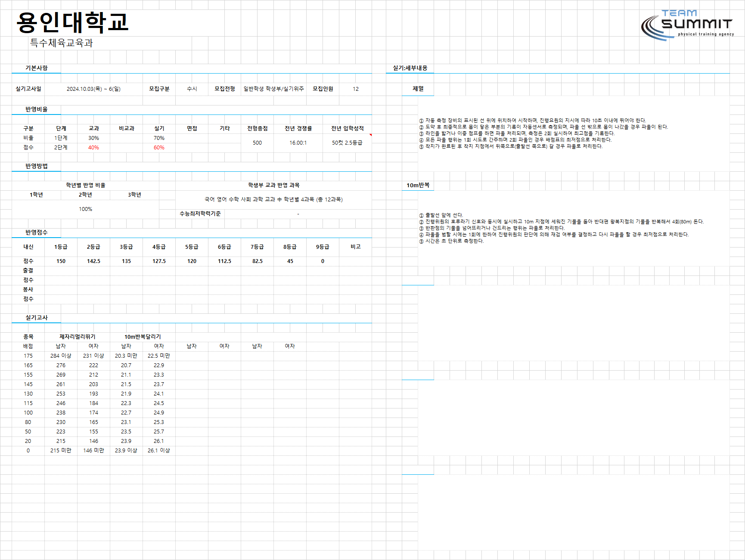Click the 전년 경쟁률 header
The image size is (745, 560).
click(x=298, y=128)
